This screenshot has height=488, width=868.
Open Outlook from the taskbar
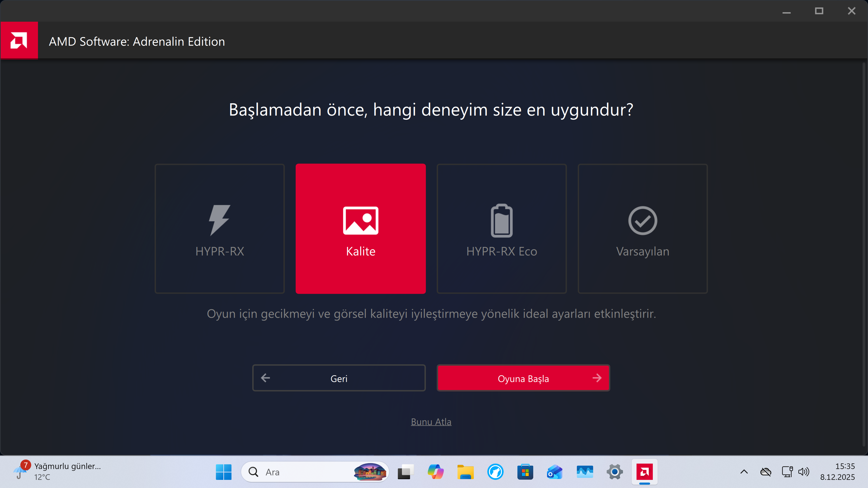(555, 472)
